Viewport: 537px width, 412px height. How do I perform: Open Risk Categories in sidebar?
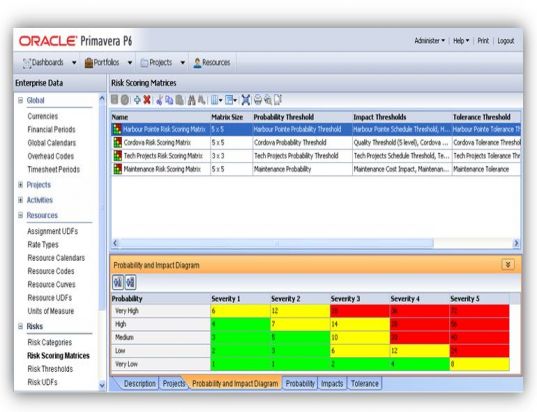tap(50, 342)
